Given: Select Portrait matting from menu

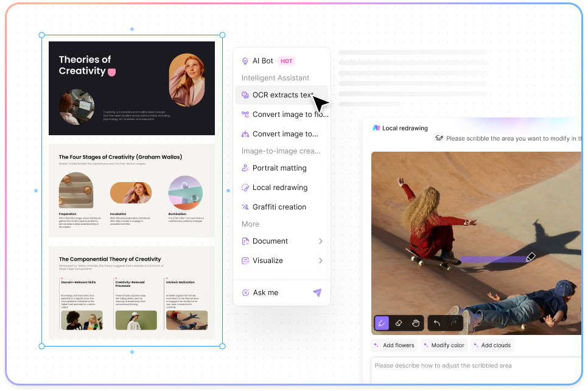Looking at the screenshot, I should [x=279, y=168].
